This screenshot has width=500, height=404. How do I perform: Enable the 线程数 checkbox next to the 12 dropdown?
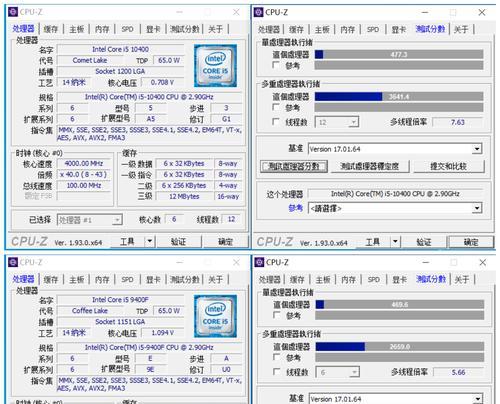point(276,122)
